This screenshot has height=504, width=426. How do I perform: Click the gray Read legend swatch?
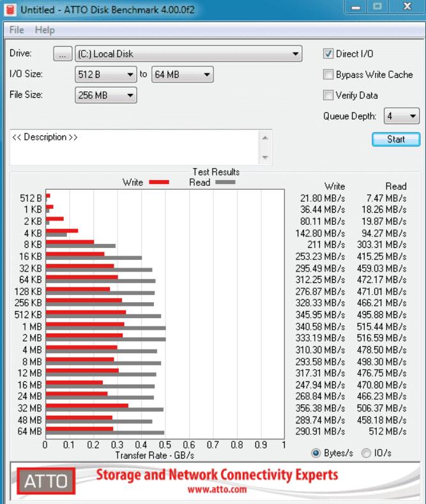coord(225,182)
